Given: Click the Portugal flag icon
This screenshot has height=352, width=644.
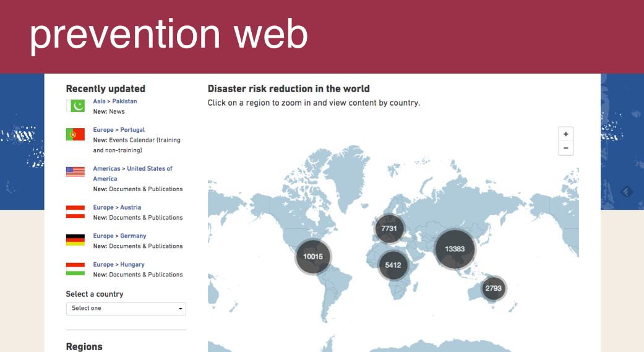Looking at the screenshot, I should click(75, 134).
